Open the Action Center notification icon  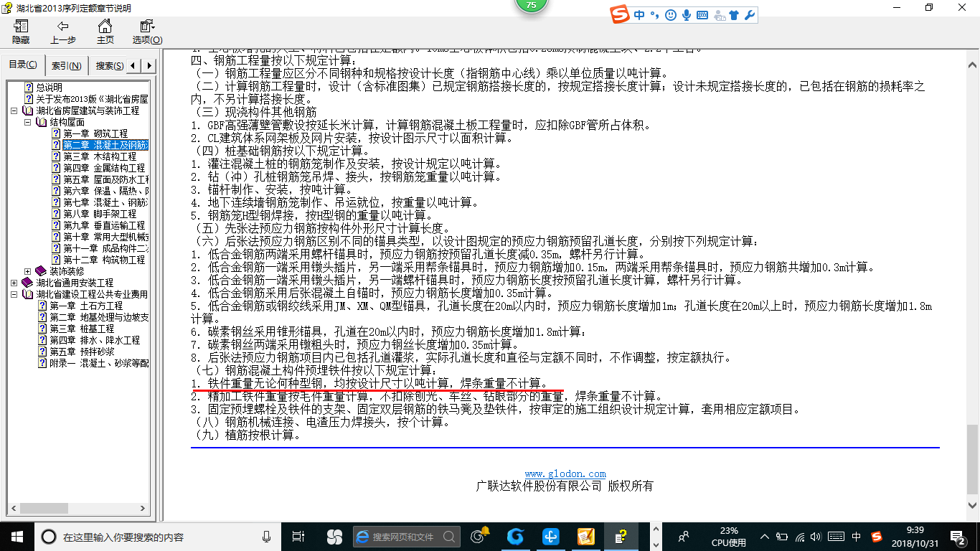[x=958, y=537]
